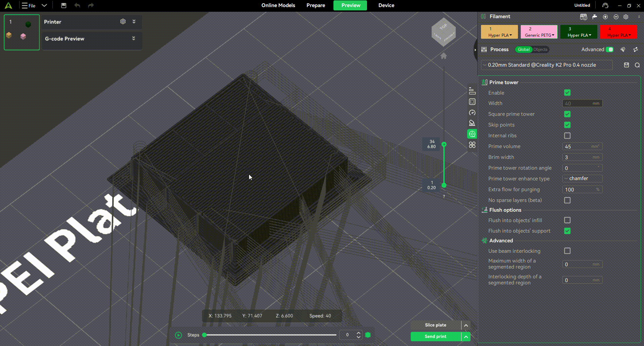Disable the Square prime tower checkbox
The height and width of the screenshot is (346, 644).
coord(567,114)
